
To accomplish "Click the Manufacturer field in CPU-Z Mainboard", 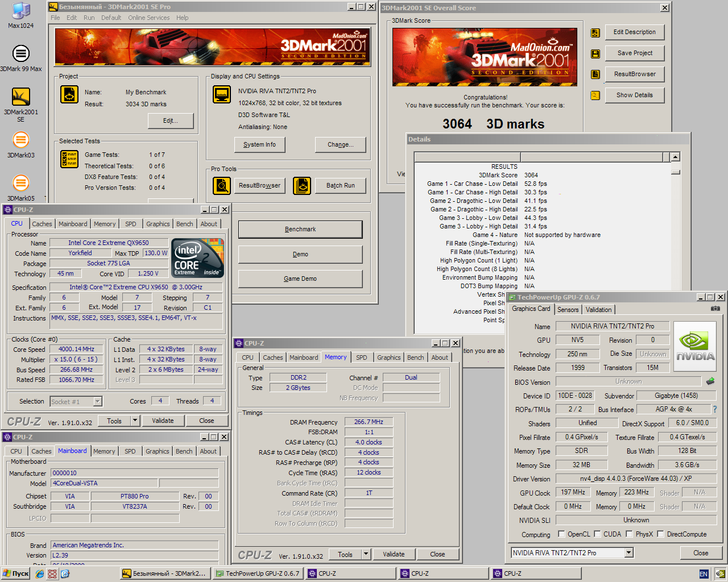I will 135,473.
